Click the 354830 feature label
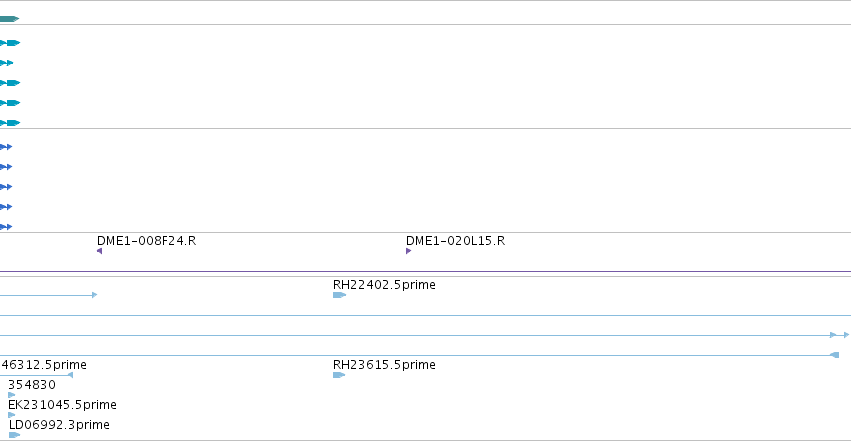The width and height of the screenshot is (851, 441). (32, 385)
